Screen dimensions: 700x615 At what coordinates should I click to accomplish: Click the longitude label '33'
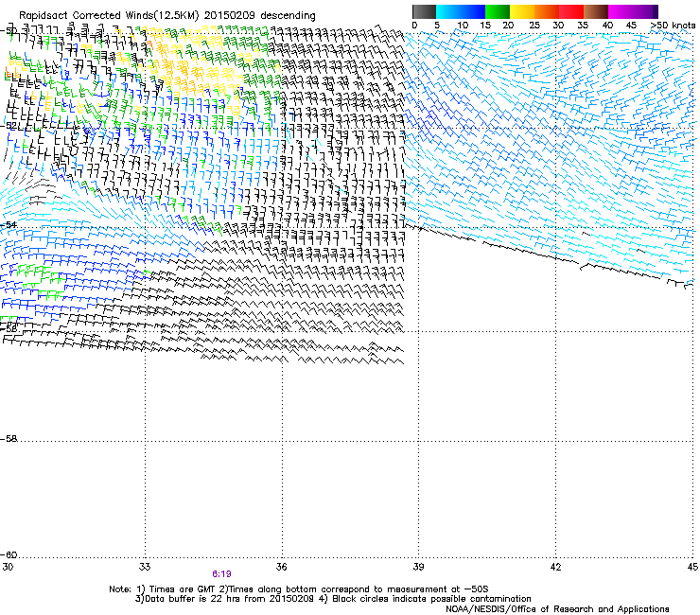[145, 567]
